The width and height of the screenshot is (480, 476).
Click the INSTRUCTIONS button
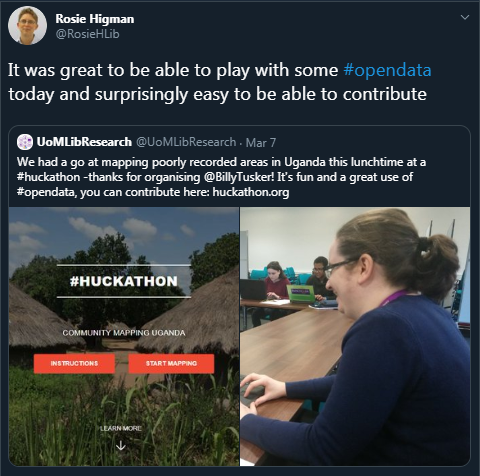[x=74, y=363]
